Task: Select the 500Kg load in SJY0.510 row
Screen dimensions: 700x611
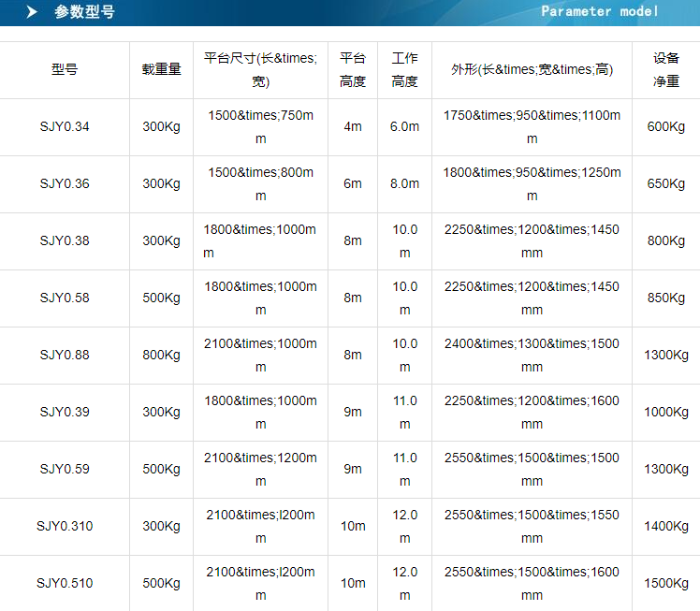Action: pos(162,583)
